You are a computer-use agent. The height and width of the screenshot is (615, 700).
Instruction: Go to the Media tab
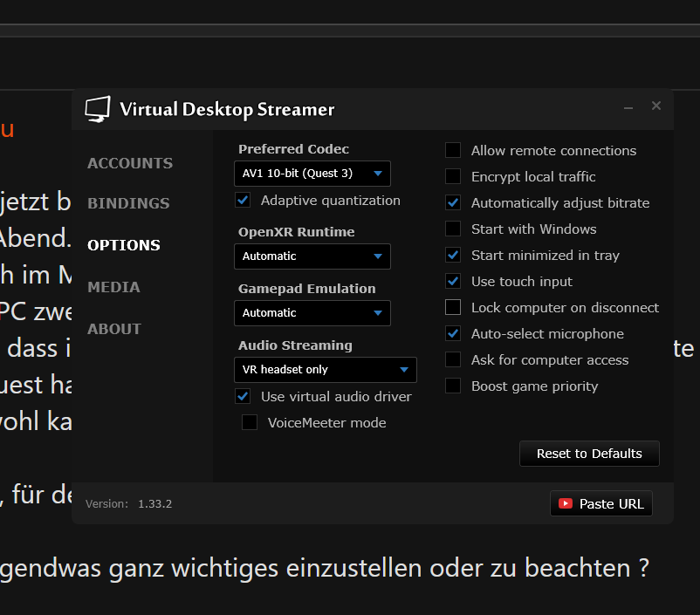(x=113, y=287)
